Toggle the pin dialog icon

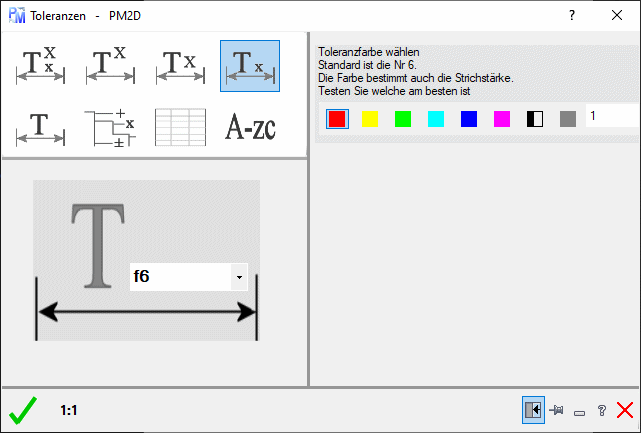(x=557, y=410)
